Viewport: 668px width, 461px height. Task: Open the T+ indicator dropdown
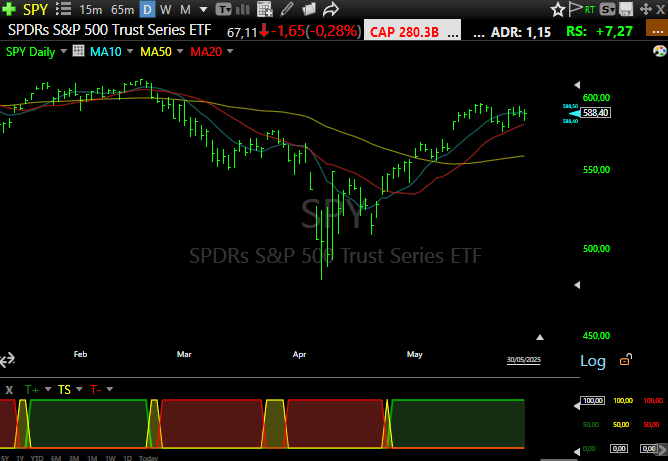pyautogui.click(x=48, y=389)
